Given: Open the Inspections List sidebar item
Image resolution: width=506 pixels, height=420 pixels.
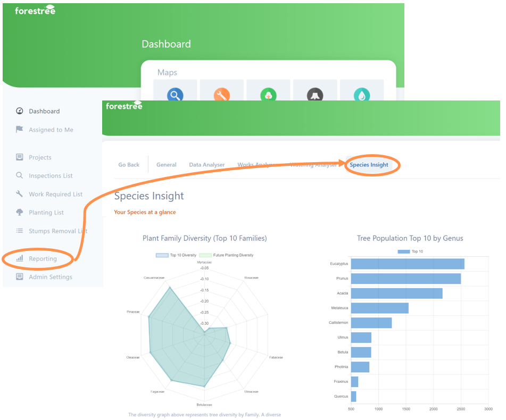Looking at the screenshot, I should point(51,176).
